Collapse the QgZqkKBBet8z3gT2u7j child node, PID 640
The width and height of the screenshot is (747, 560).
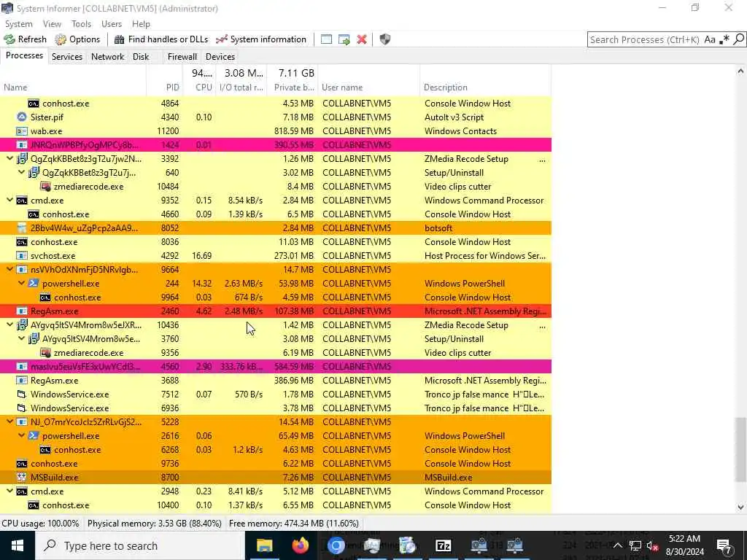click(x=21, y=172)
